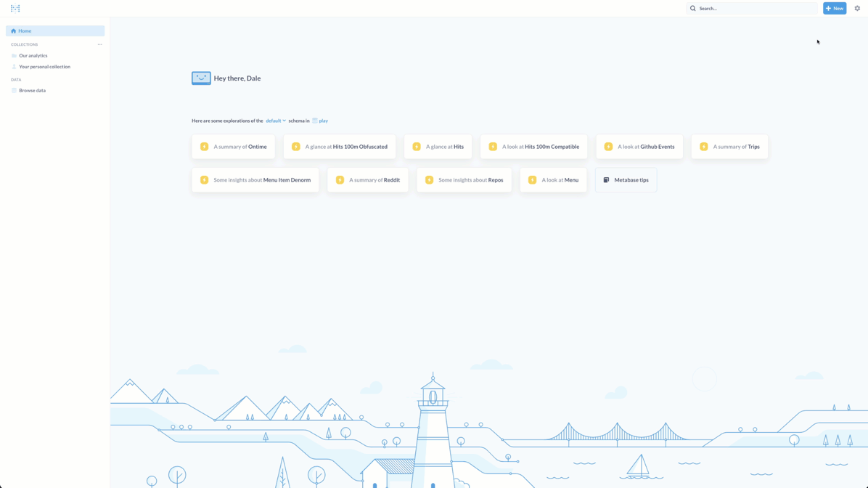
Task: Open A summary of Reddit exploration
Action: pos(368,180)
